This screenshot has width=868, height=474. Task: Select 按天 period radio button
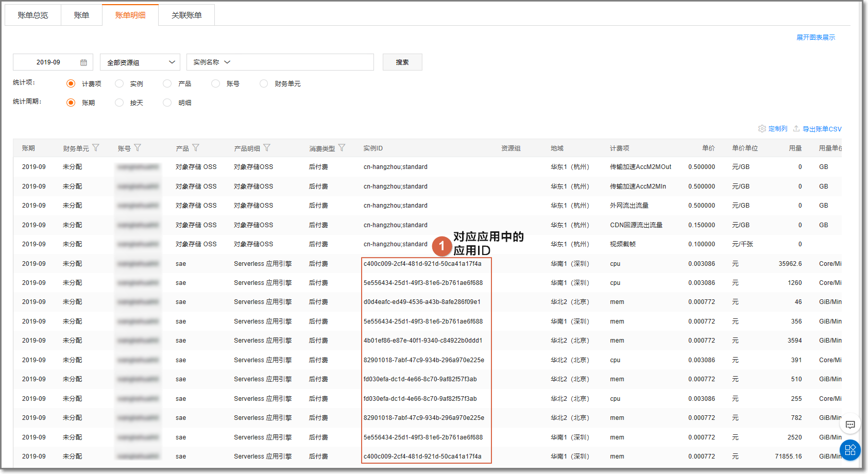120,103
